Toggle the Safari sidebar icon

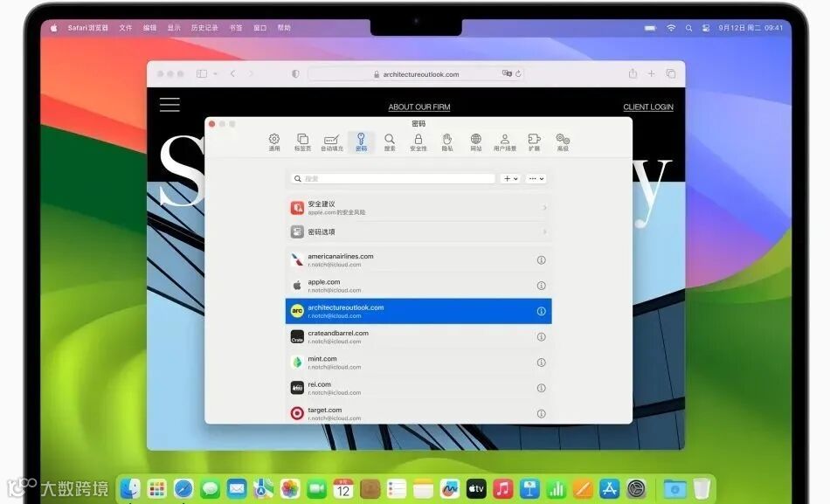point(202,74)
